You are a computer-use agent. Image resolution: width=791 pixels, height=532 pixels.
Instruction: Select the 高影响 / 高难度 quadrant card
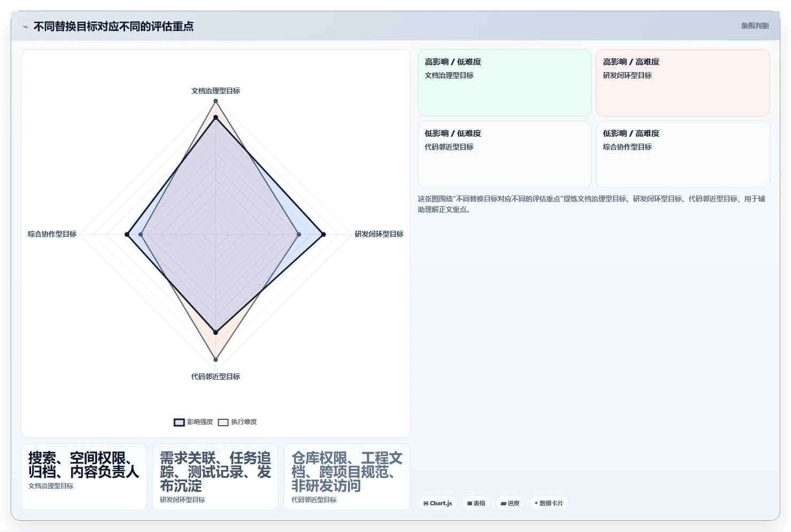[x=683, y=83]
